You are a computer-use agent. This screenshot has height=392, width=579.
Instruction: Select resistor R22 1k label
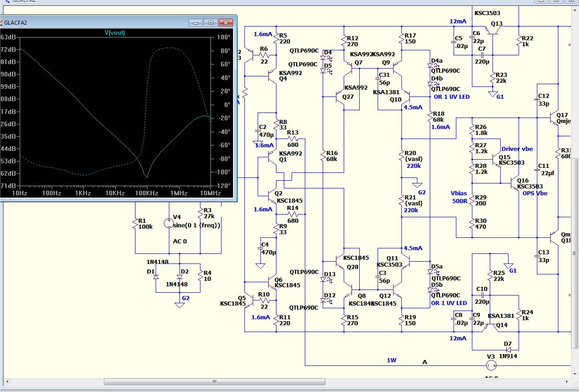coord(528,41)
